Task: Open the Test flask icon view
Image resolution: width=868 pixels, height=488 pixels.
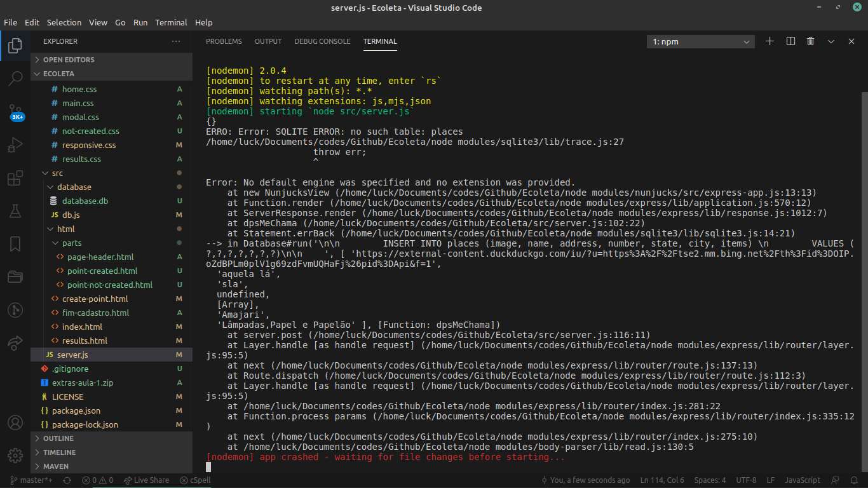Action: (15, 211)
